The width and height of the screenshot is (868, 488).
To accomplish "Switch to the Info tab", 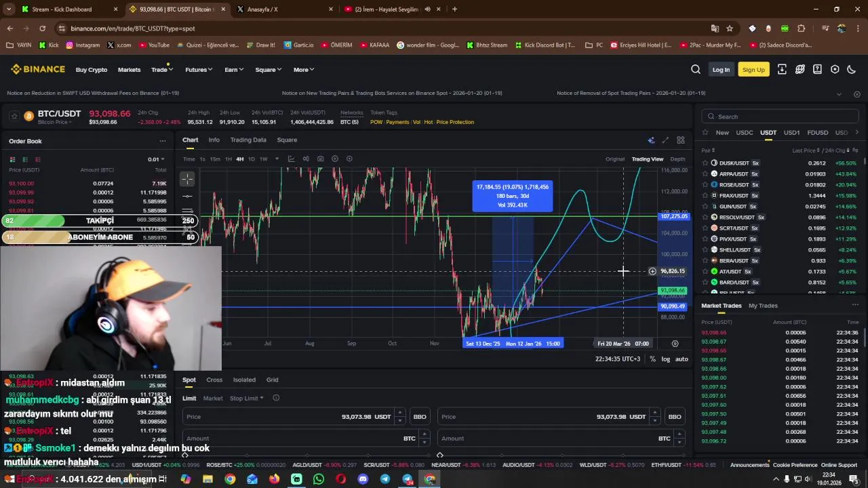I will coord(214,140).
